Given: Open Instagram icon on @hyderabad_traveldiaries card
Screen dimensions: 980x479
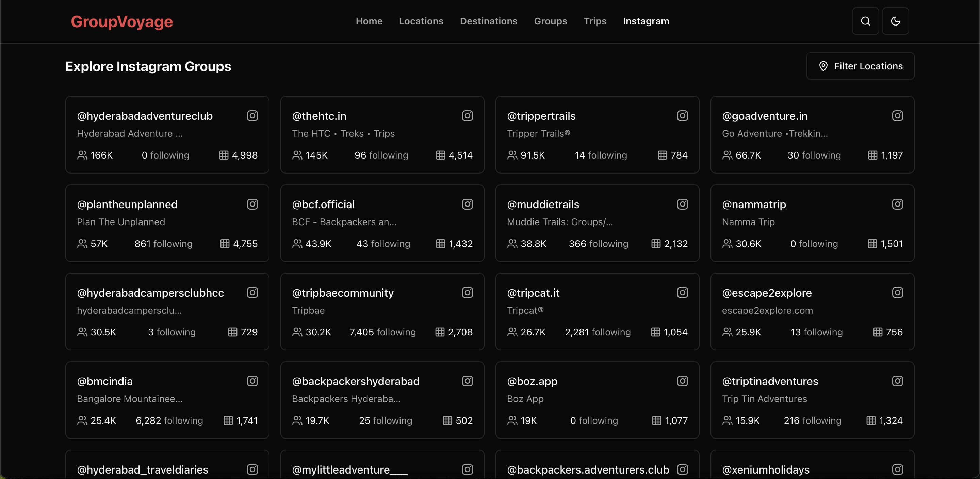Looking at the screenshot, I should coord(252,469).
